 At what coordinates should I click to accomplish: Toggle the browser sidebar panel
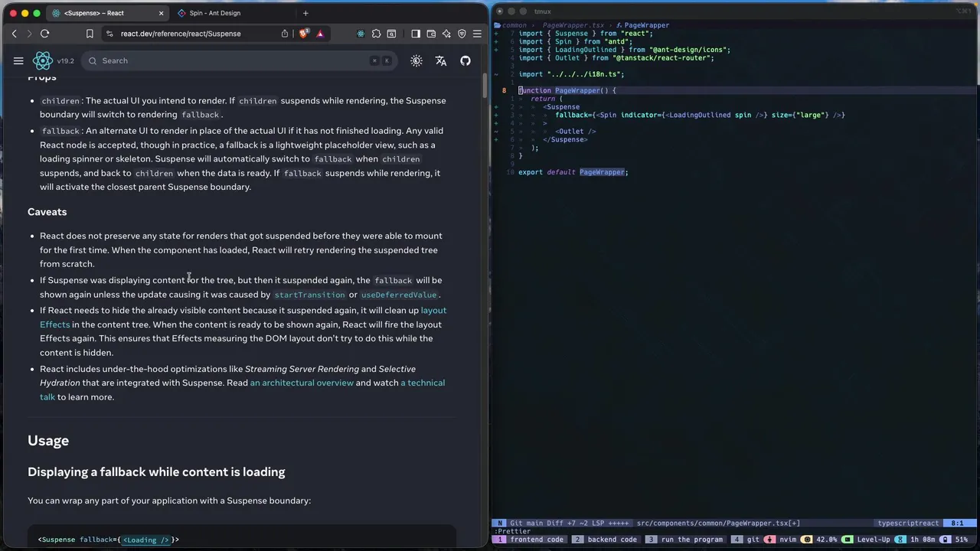pos(416,34)
